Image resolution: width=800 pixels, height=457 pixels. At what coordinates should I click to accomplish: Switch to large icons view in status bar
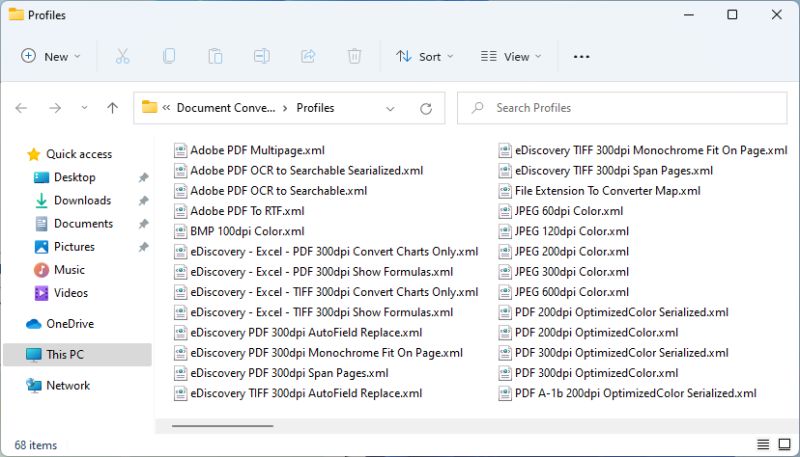point(784,444)
